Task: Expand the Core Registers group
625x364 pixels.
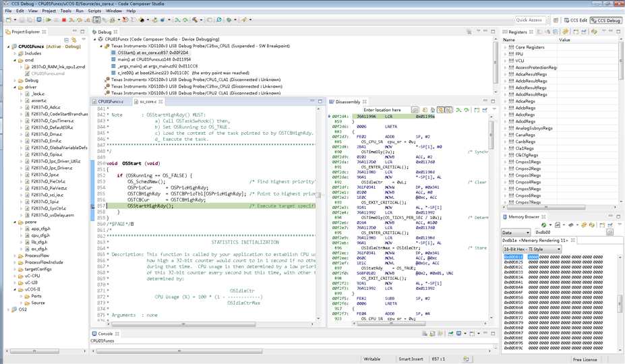Action: pyautogui.click(x=505, y=47)
